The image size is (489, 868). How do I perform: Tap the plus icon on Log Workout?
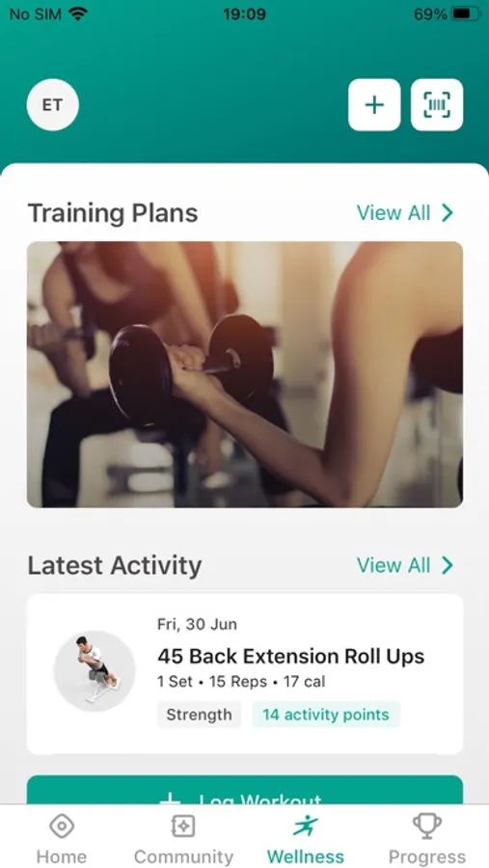point(170,800)
